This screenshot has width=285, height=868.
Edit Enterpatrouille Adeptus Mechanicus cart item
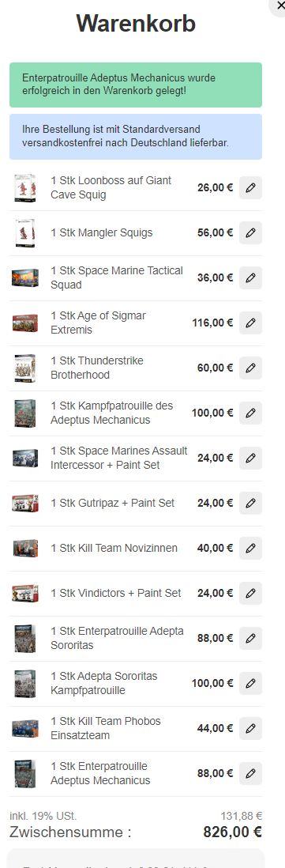(x=250, y=773)
